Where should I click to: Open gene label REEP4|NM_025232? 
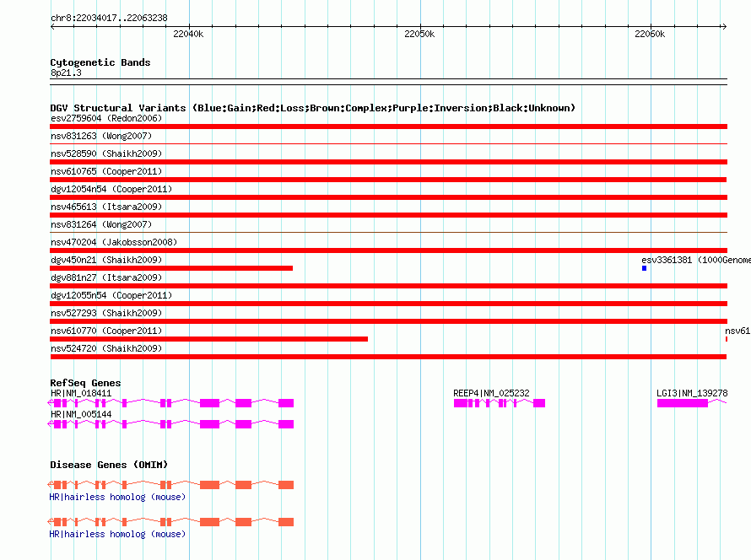point(491,393)
